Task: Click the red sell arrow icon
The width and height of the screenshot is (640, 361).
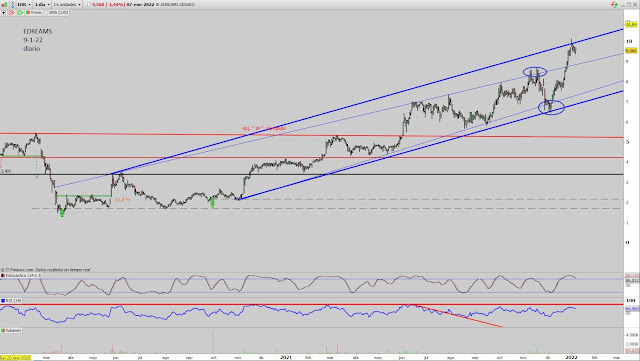Action: [11, 13]
